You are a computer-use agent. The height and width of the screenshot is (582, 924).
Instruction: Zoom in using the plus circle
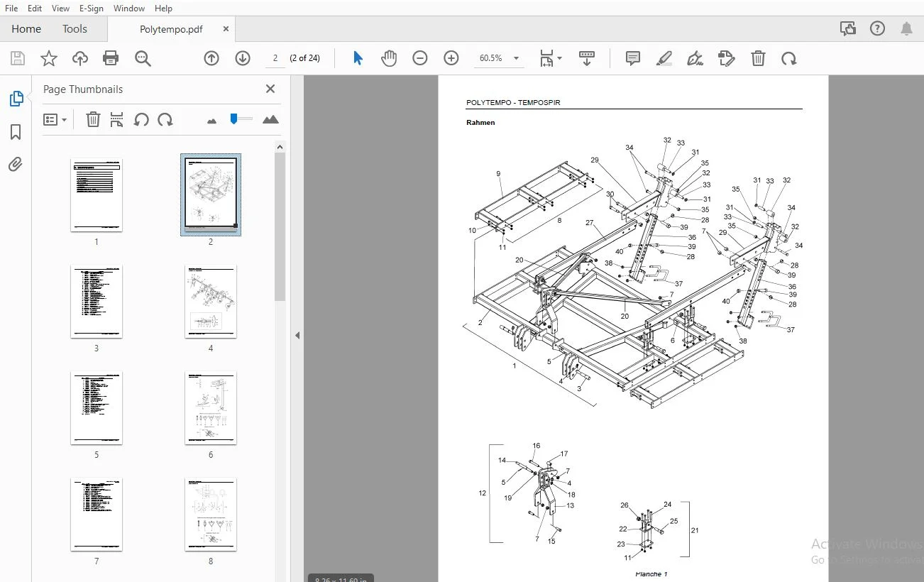pos(451,58)
